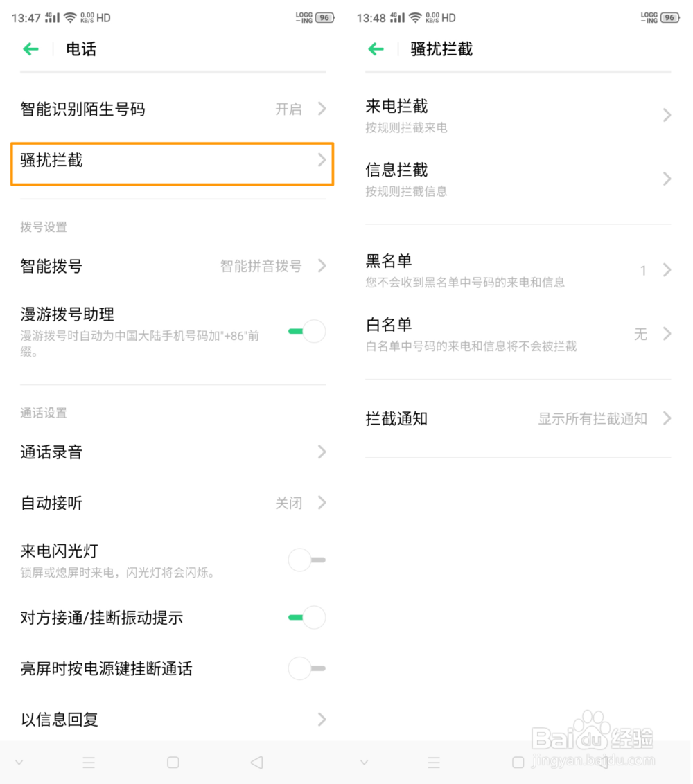
Task: Open the 白名单 list
Action: (517, 334)
